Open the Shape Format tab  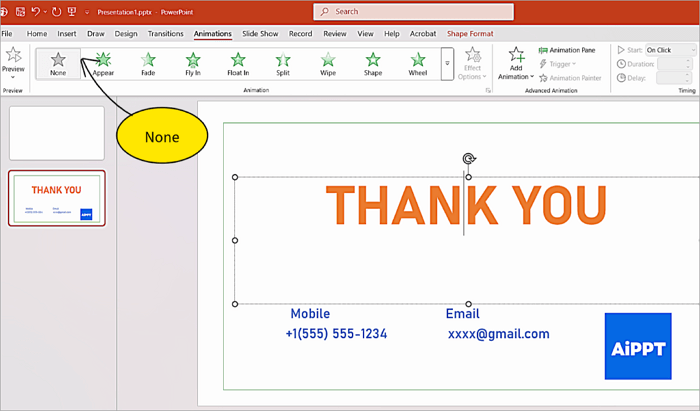(x=470, y=33)
